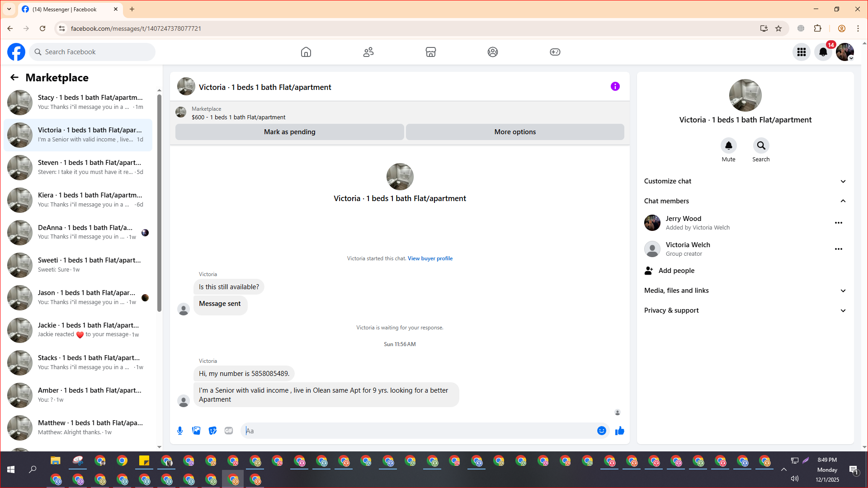Open DeAnna apartment conversation

click(x=78, y=232)
